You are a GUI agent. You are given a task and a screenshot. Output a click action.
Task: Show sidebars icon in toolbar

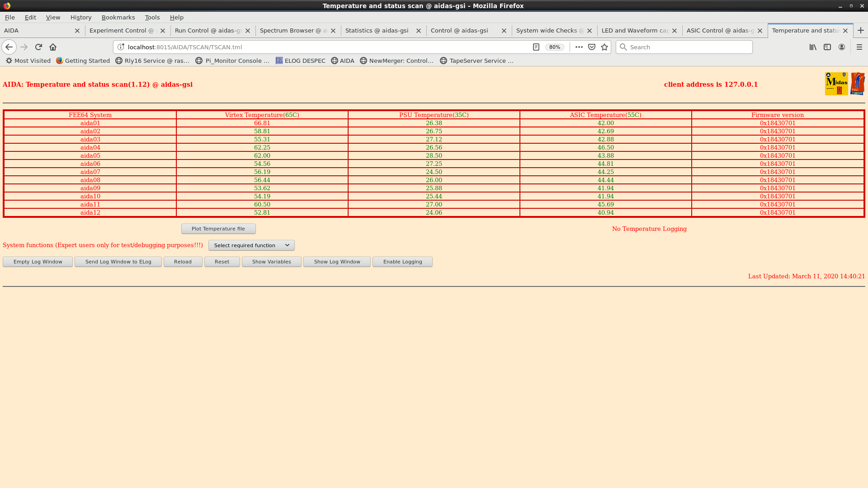(x=827, y=47)
